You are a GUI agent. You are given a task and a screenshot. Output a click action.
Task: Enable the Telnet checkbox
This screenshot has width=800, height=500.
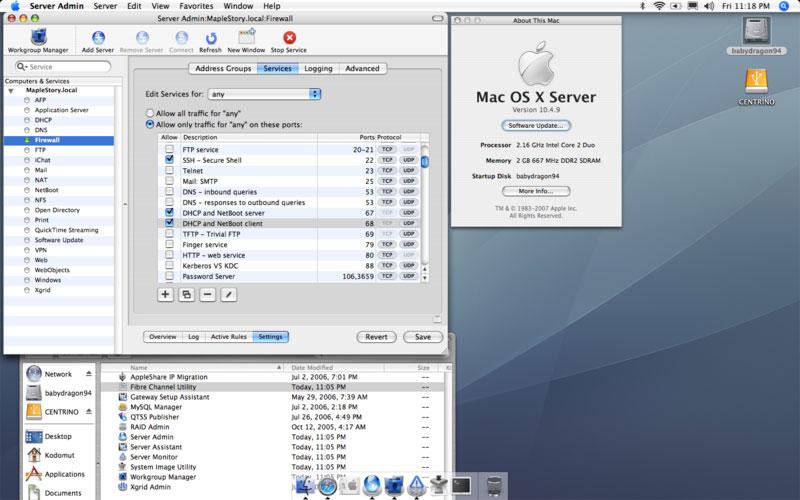coord(169,170)
